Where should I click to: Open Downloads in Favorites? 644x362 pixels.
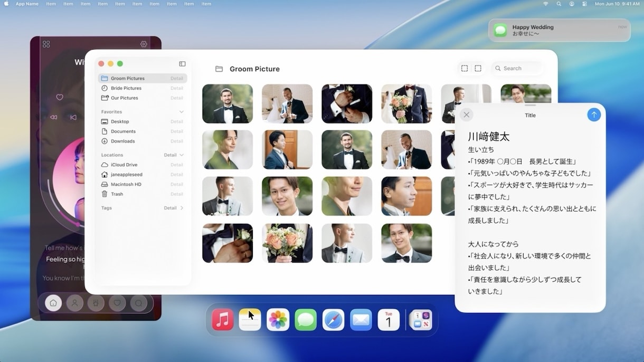click(x=143, y=141)
